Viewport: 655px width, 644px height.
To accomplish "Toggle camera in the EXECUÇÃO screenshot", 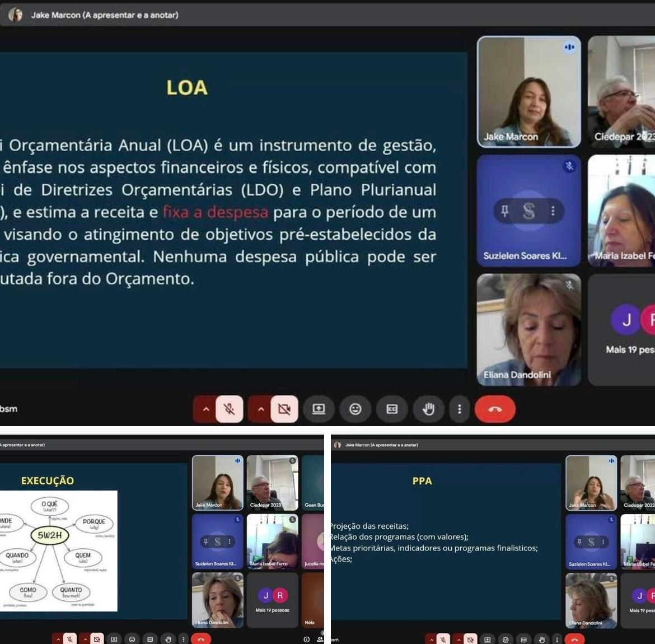I will [x=97, y=639].
